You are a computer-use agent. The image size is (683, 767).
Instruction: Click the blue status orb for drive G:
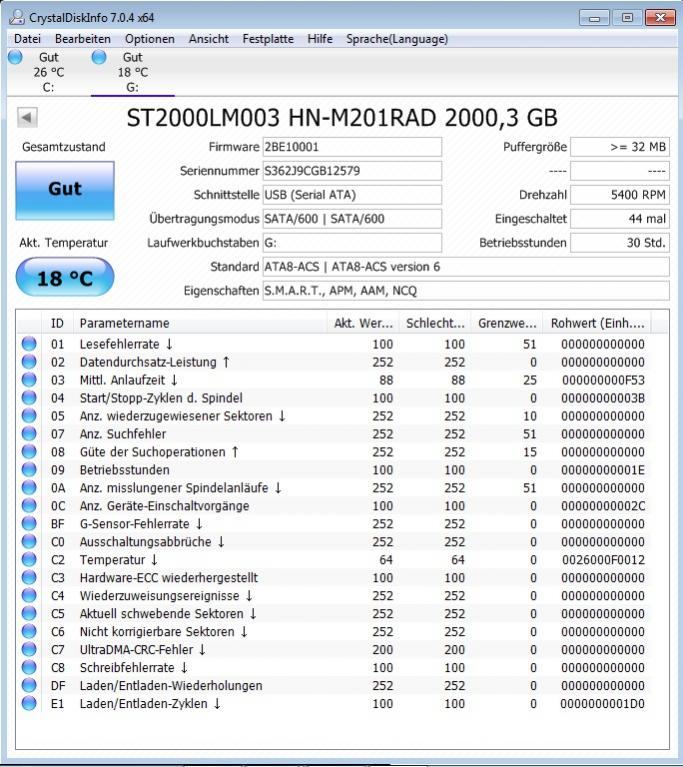(x=99, y=57)
